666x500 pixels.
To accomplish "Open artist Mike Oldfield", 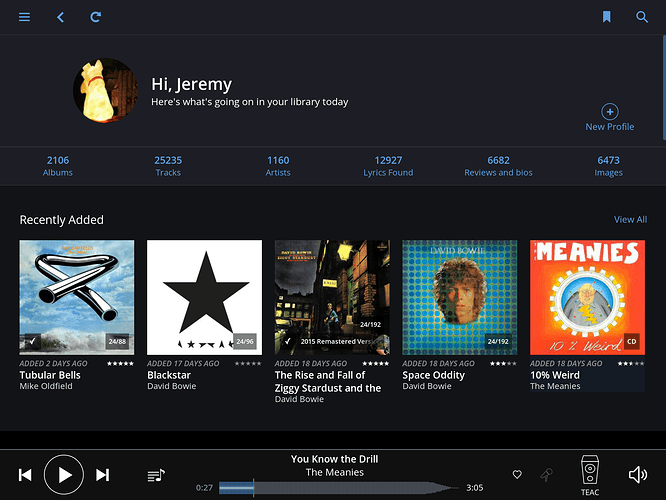I will [46, 386].
